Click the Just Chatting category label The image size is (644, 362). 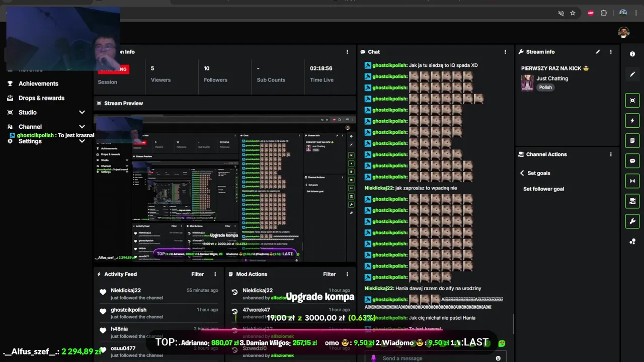552,78
